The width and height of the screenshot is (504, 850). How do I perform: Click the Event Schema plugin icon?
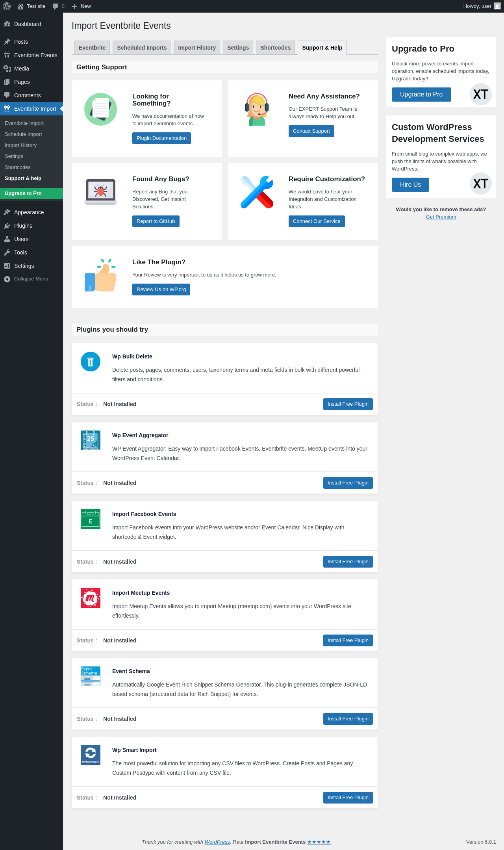pyautogui.click(x=91, y=676)
